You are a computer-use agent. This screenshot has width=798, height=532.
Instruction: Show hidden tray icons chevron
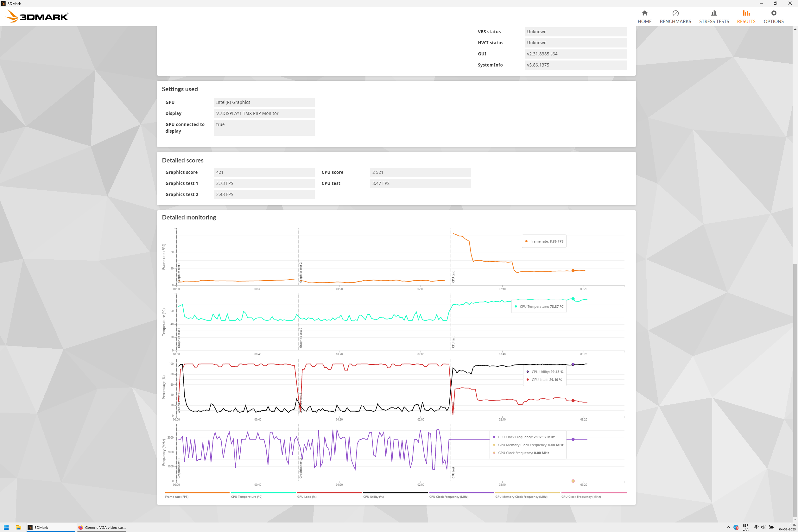[728, 527]
